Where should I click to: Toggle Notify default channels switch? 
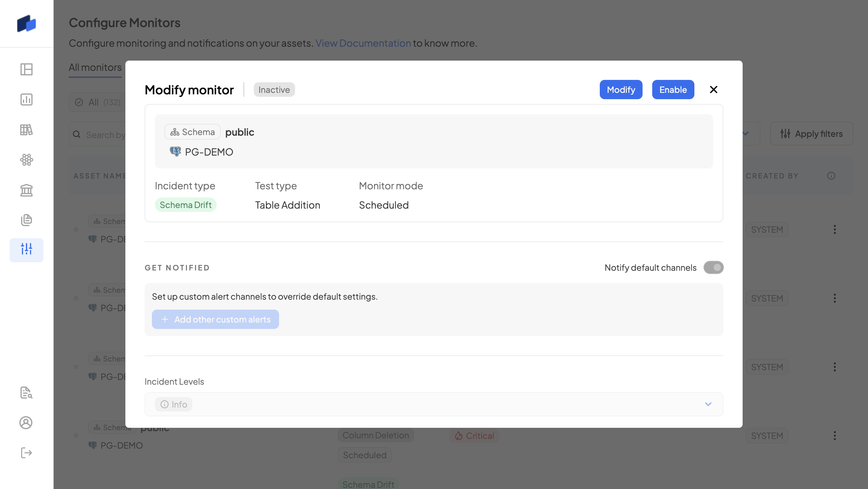pyautogui.click(x=713, y=268)
